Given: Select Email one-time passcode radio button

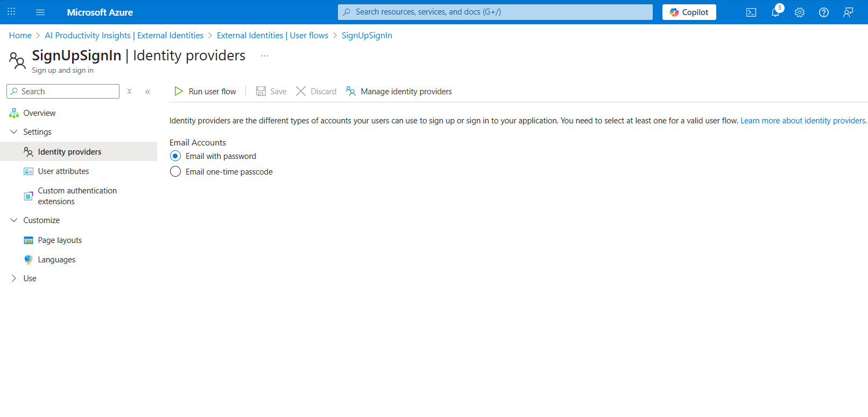Looking at the screenshot, I should tap(175, 172).
